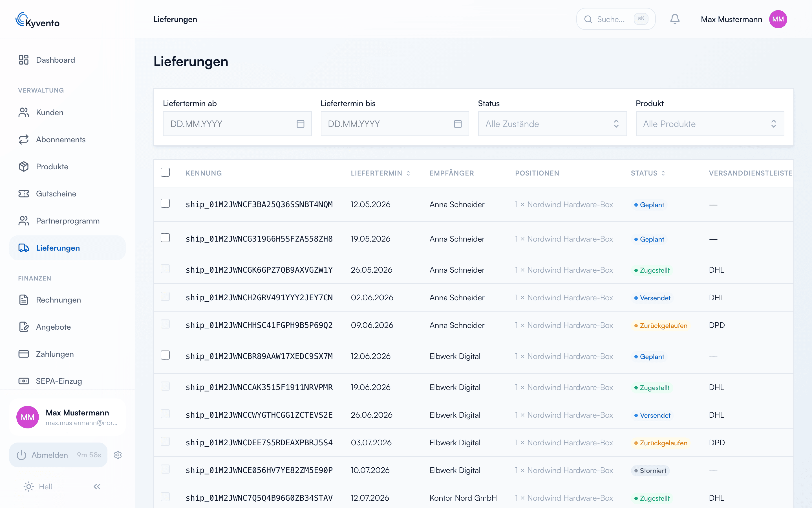Click the Storniert status badge

[x=650, y=470]
